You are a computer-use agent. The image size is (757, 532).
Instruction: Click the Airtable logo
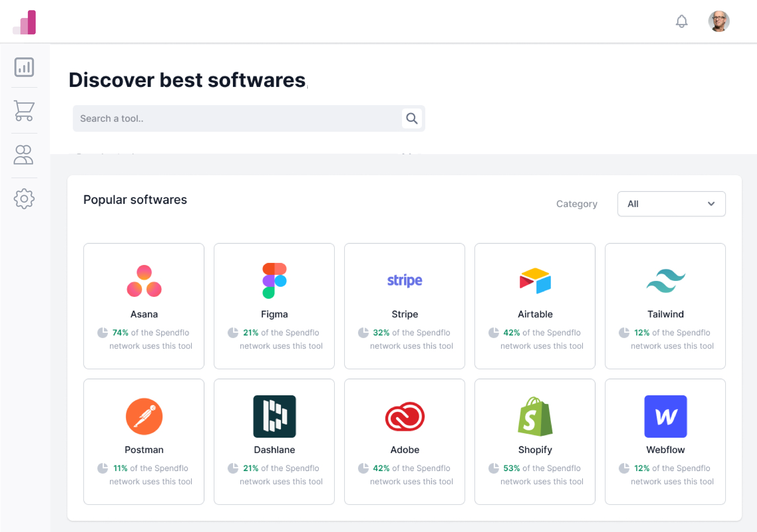[x=535, y=281]
